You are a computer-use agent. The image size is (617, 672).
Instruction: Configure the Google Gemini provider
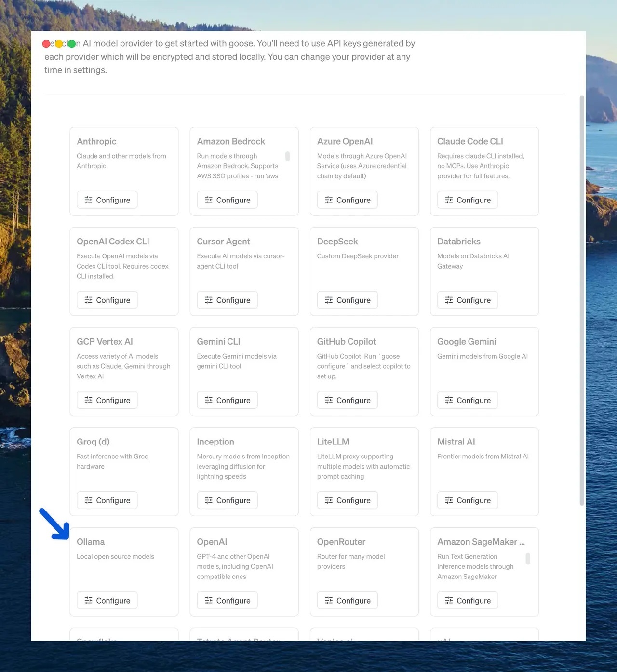tap(468, 400)
